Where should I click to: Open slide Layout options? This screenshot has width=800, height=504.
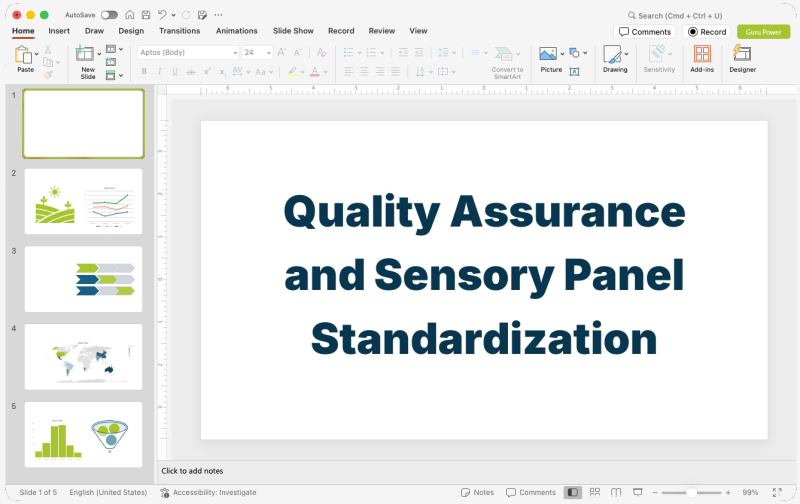point(111,49)
